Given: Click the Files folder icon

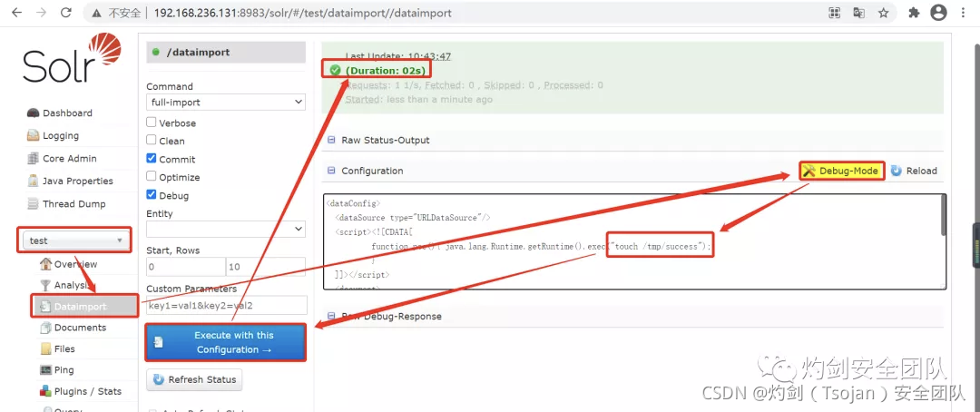Looking at the screenshot, I should tap(45, 348).
